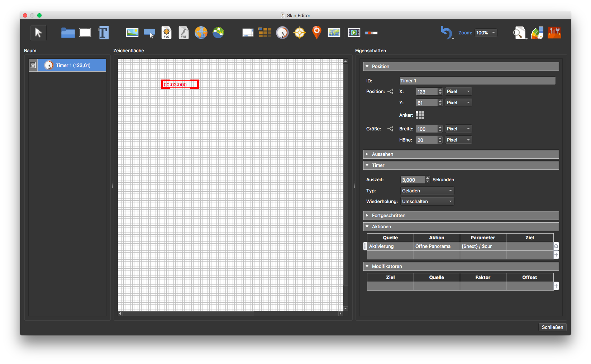Screen dimensions: 591x364
Task: Click the Breite width field 100
Action: click(426, 129)
